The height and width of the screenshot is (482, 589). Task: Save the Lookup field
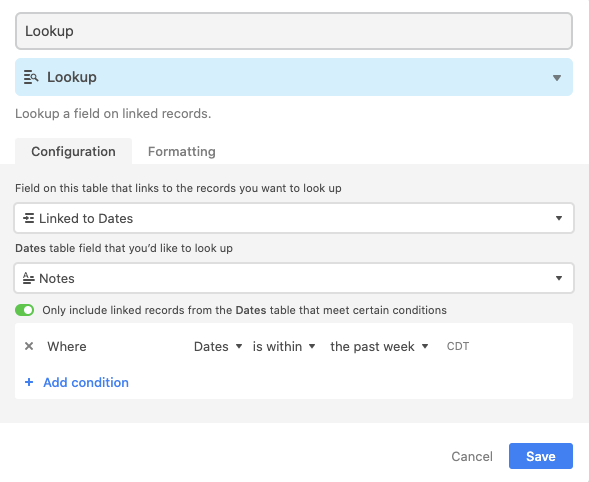pos(541,456)
